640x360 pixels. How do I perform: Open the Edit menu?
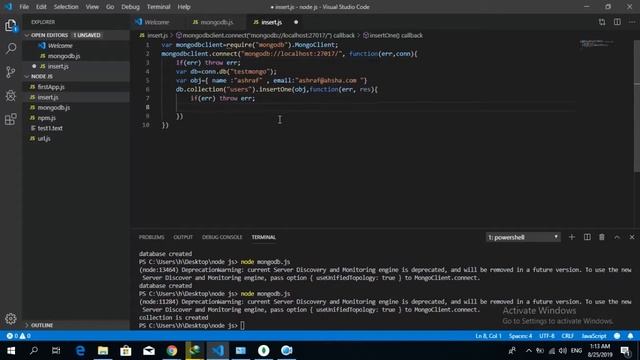41,7
